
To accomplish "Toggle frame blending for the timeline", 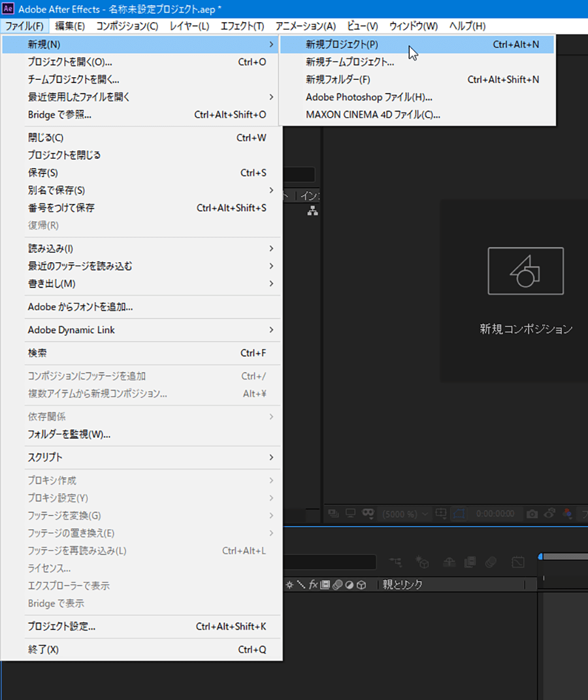I will (470, 562).
